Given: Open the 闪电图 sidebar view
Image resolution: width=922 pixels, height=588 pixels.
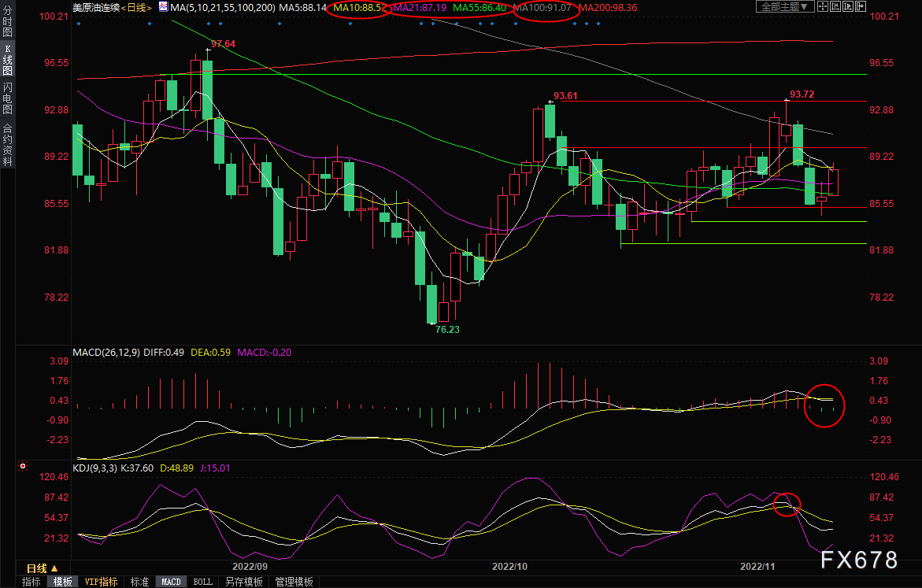Looking at the screenshot, I should point(8,98).
